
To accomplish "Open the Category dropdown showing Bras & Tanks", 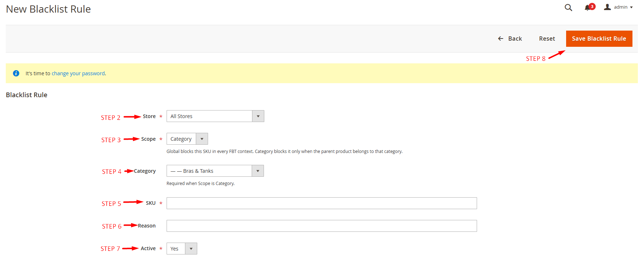I will pyautogui.click(x=215, y=171).
